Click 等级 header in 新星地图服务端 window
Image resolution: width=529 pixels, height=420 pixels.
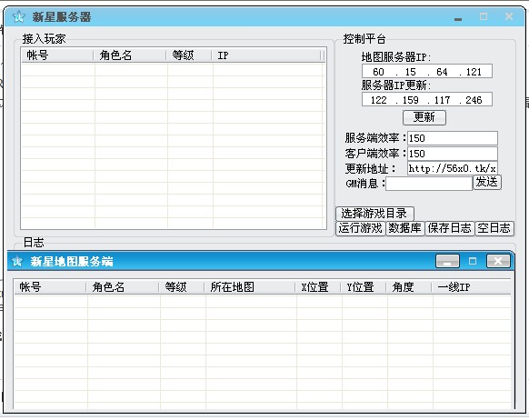tap(182, 287)
